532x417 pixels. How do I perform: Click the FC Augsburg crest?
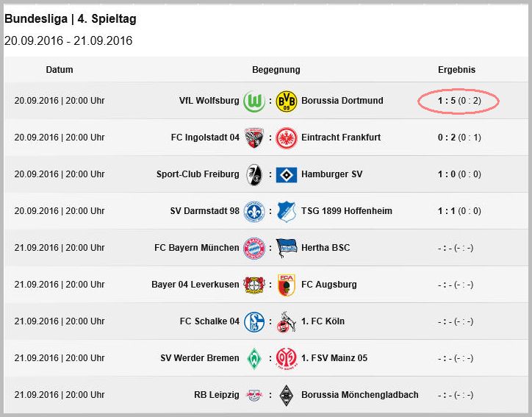[287, 285]
